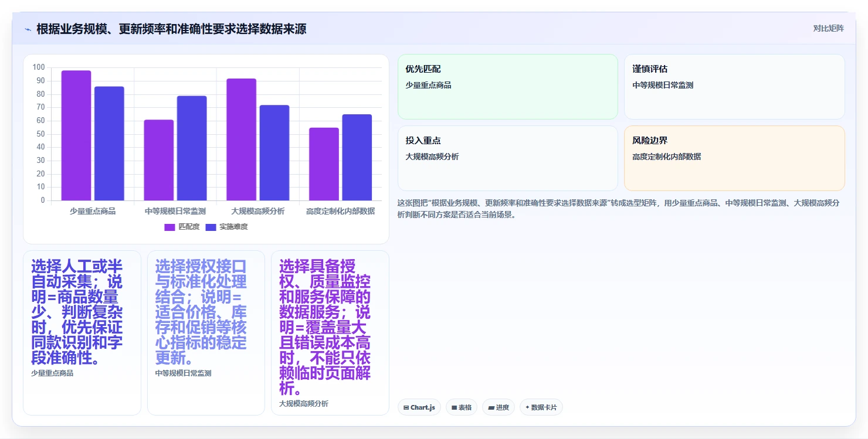Click the 对比矩阵 label in header
Screen dimensions: 868x439
click(828, 29)
